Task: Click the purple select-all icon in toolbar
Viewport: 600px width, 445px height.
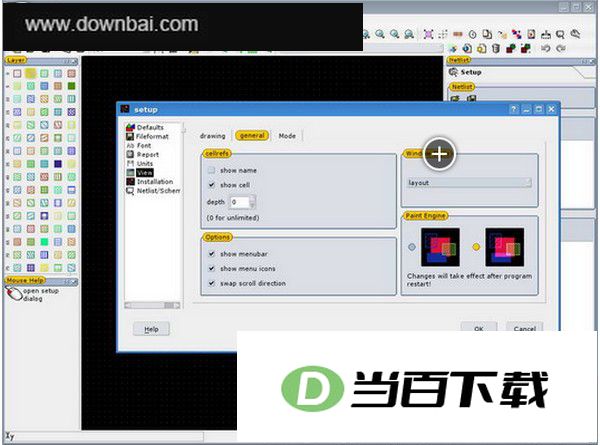Action: pyautogui.click(x=428, y=34)
